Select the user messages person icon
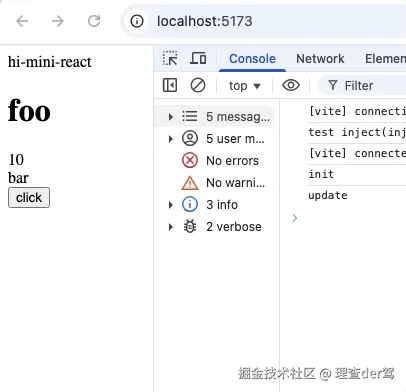The image size is (406, 392). click(190, 138)
